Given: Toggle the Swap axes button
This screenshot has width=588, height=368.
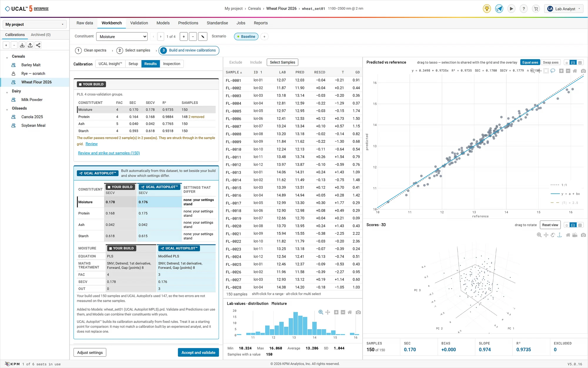Looking at the screenshot, I should (x=550, y=62).
